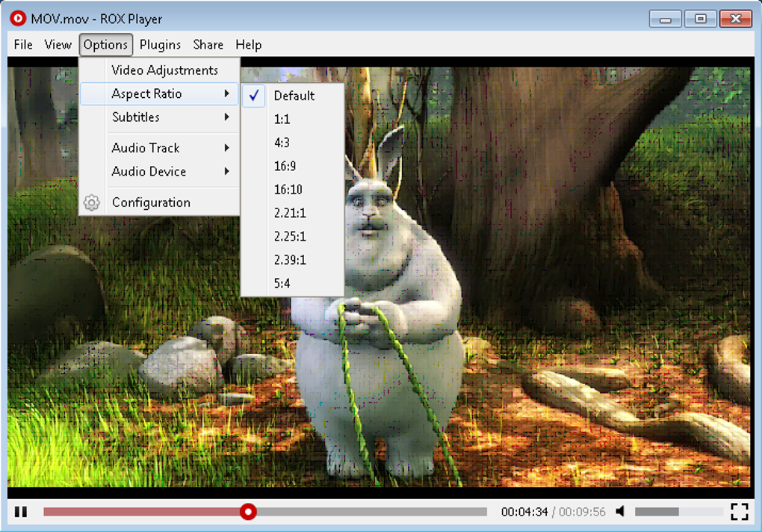Pause the video with the pause button

[21, 512]
